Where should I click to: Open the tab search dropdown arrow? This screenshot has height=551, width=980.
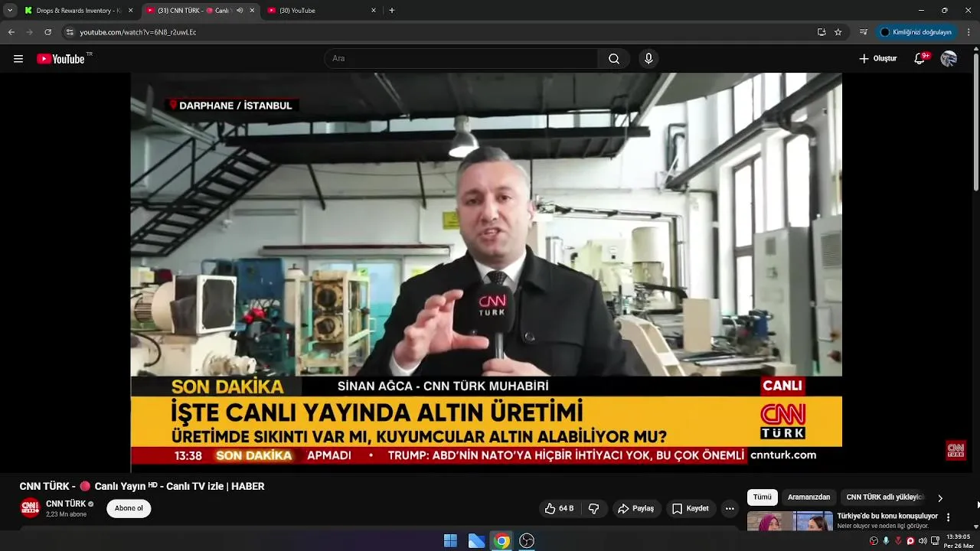tap(10, 11)
